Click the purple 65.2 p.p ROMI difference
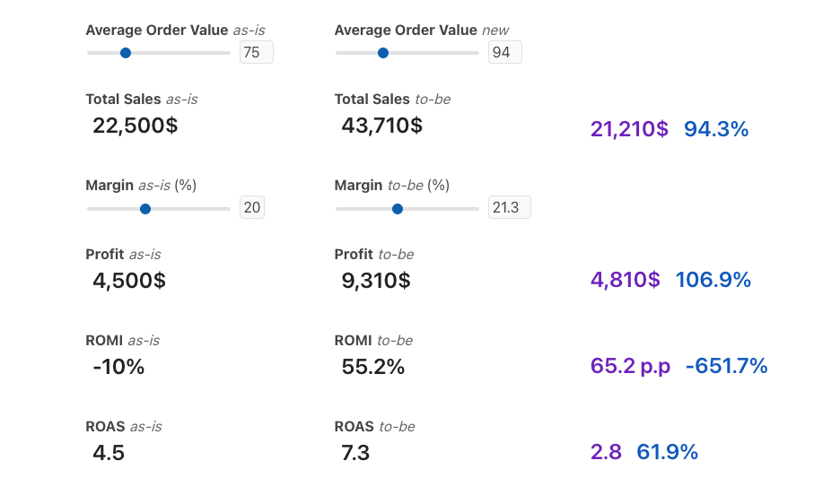 coord(630,366)
